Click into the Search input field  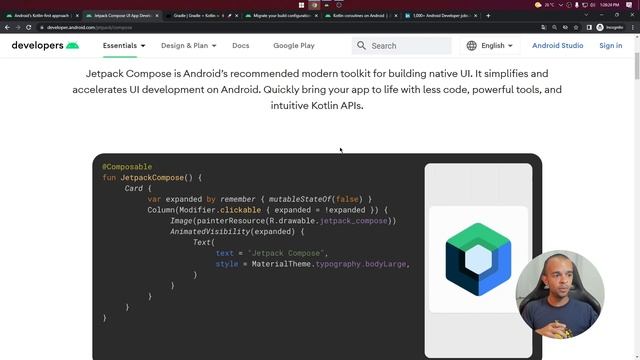(402, 46)
